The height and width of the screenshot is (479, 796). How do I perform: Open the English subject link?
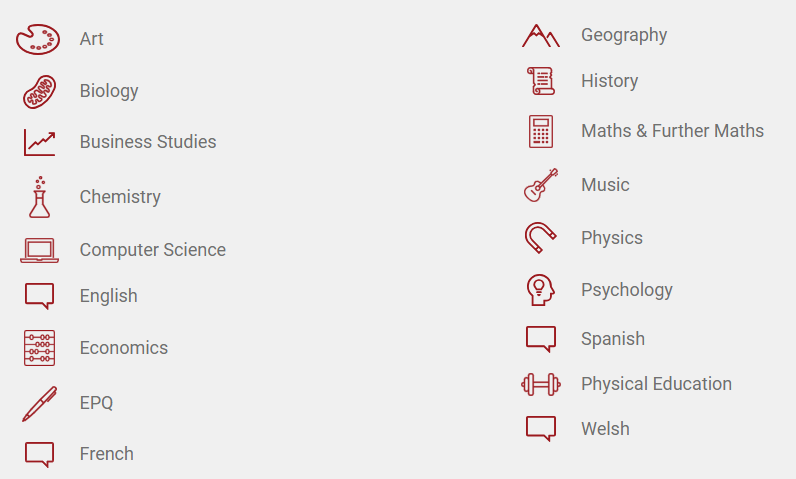coord(109,296)
